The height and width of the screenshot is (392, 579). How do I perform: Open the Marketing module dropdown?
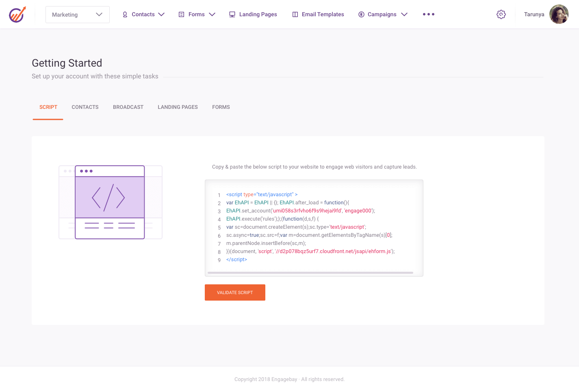pos(78,15)
